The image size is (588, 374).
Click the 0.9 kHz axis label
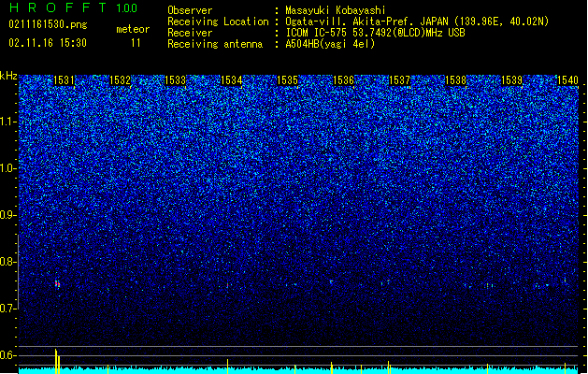point(7,215)
